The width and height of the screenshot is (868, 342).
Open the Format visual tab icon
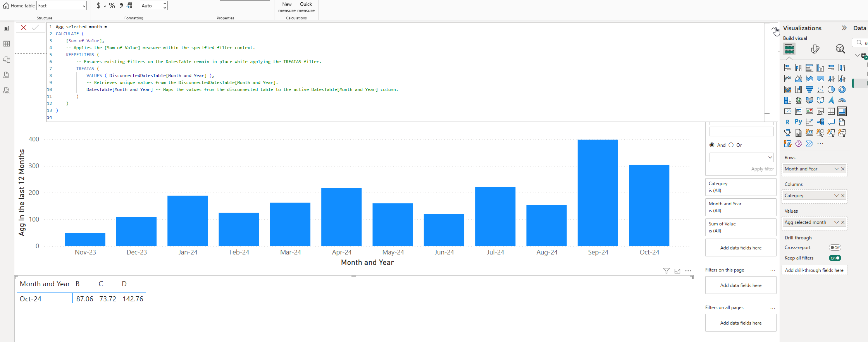point(815,49)
